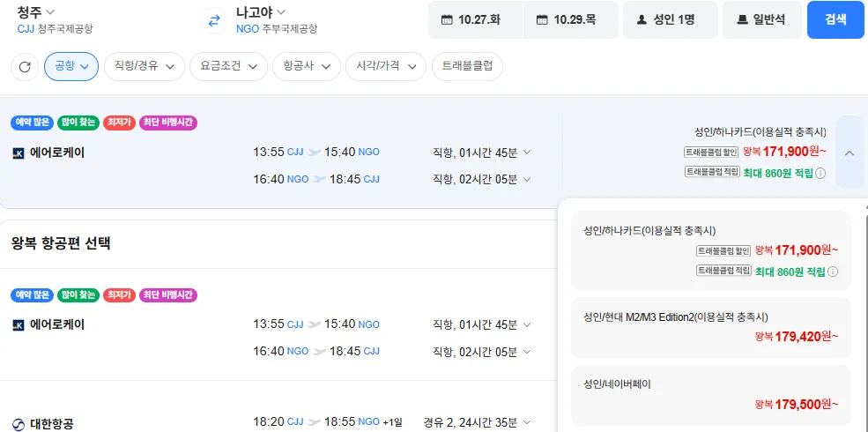This screenshot has height=432, width=868.
Task: Collapse the fare options panel chevron
Action: [849, 153]
